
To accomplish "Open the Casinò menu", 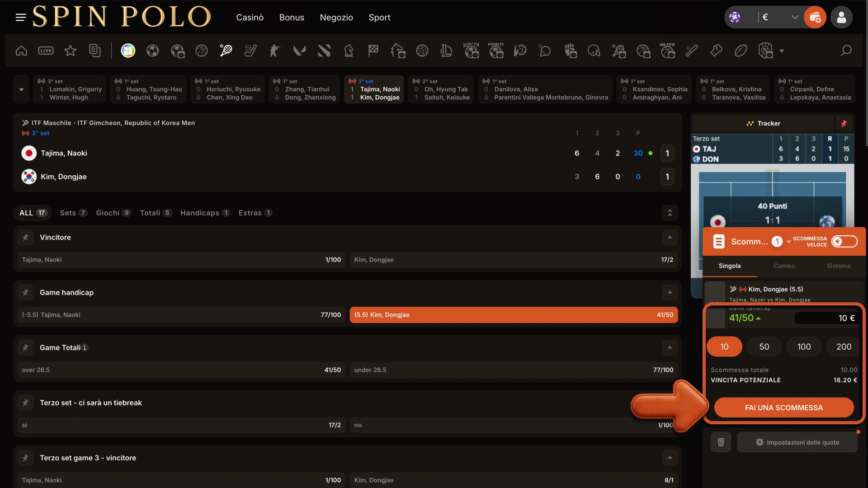I will 250,17.
